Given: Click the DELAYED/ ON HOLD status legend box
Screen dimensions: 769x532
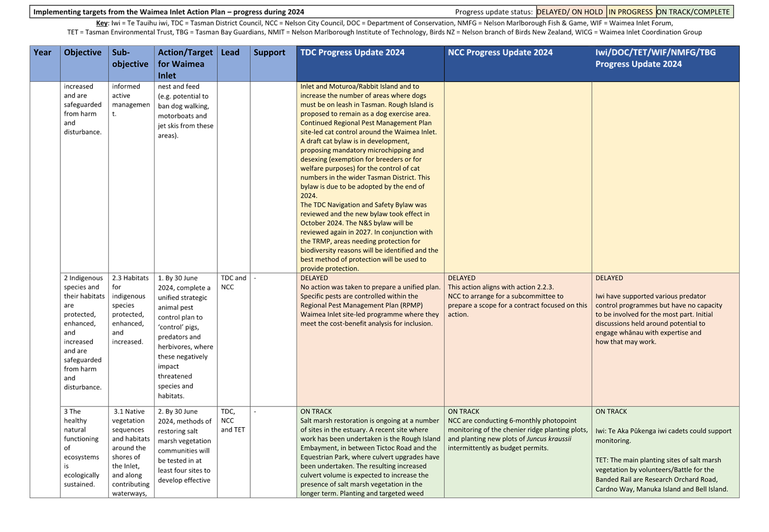Looking at the screenshot, I should coord(571,12).
